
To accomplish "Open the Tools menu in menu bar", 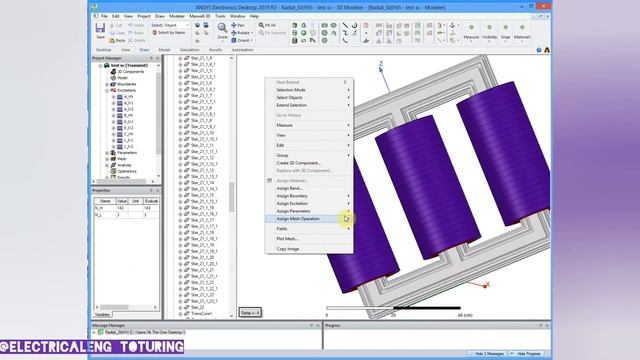I will click(x=220, y=16).
